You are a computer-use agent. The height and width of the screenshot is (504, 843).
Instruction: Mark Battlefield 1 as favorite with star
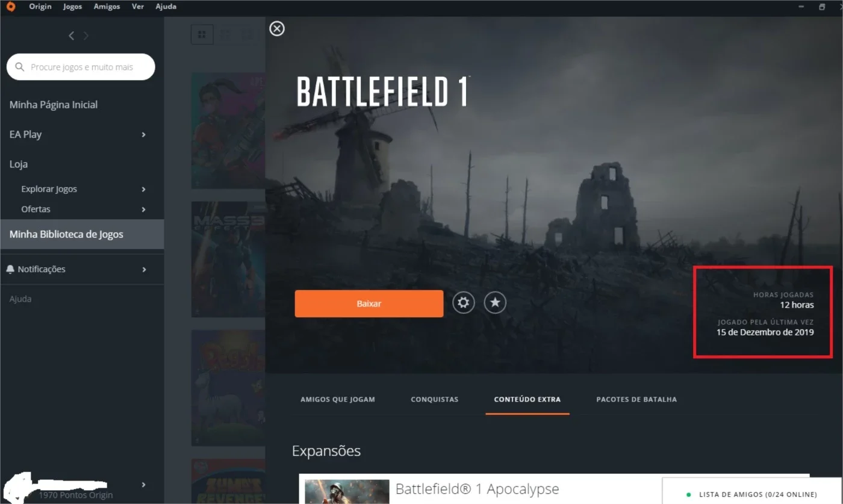pos(495,303)
